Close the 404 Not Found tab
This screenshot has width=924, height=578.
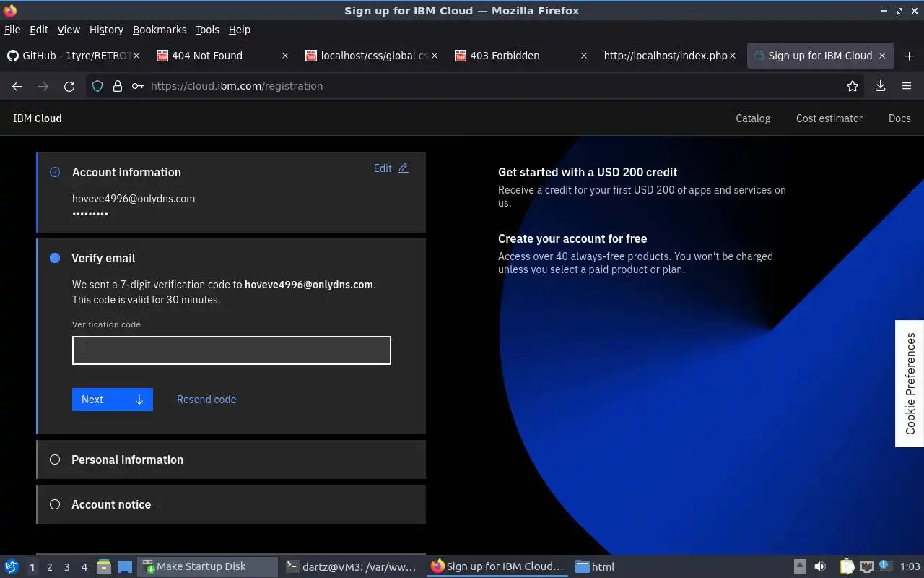[x=285, y=56]
